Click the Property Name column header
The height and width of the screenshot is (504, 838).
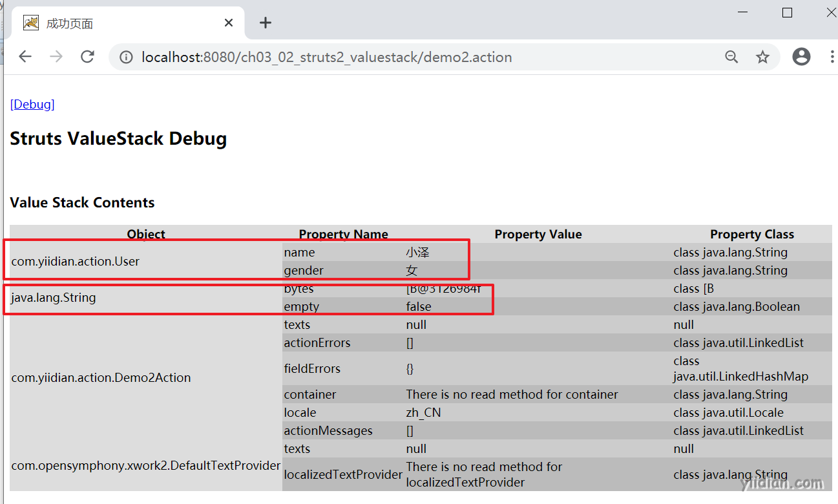point(343,234)
